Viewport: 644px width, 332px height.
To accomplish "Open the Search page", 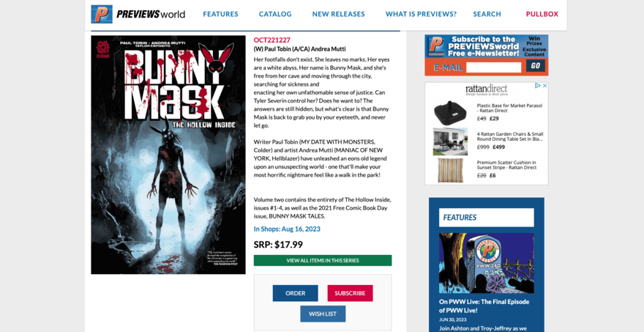I will [x=487, y=14].
